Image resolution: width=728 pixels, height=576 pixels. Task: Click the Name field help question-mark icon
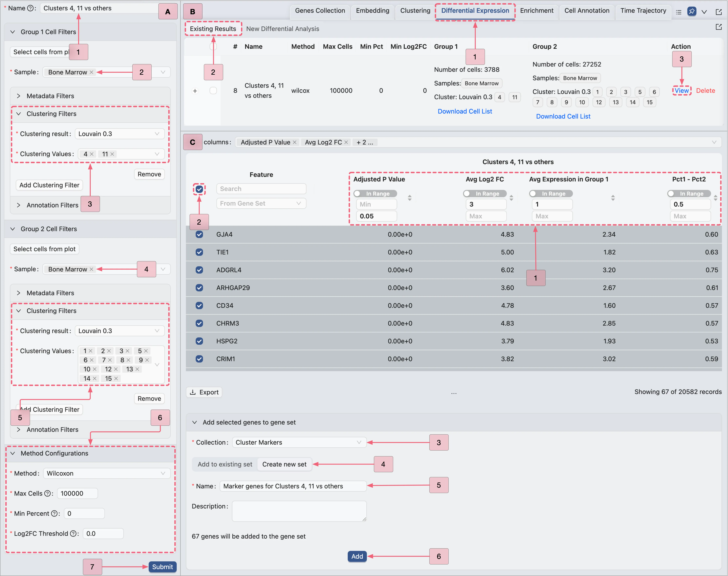[x=30, y=8]
